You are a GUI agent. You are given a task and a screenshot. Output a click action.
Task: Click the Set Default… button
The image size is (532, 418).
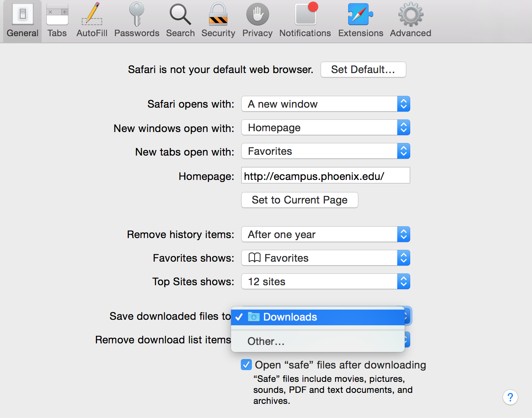pos(363,70)
